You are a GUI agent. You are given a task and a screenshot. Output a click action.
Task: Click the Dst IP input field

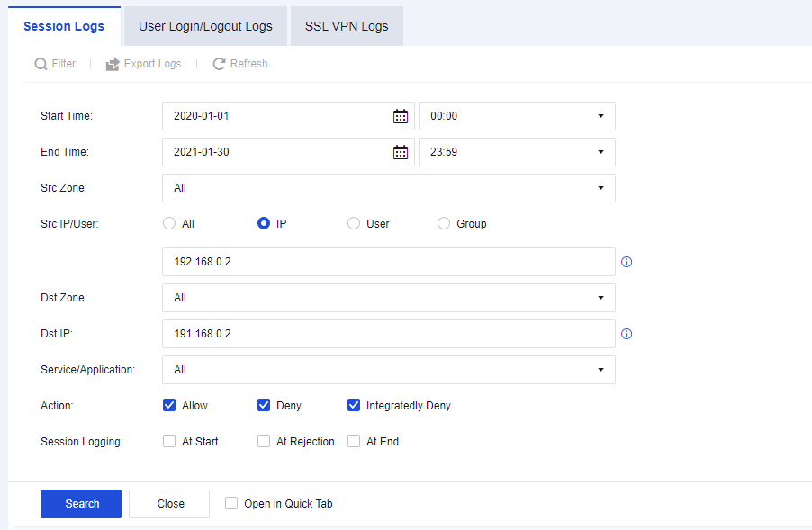tap(388, 334)
